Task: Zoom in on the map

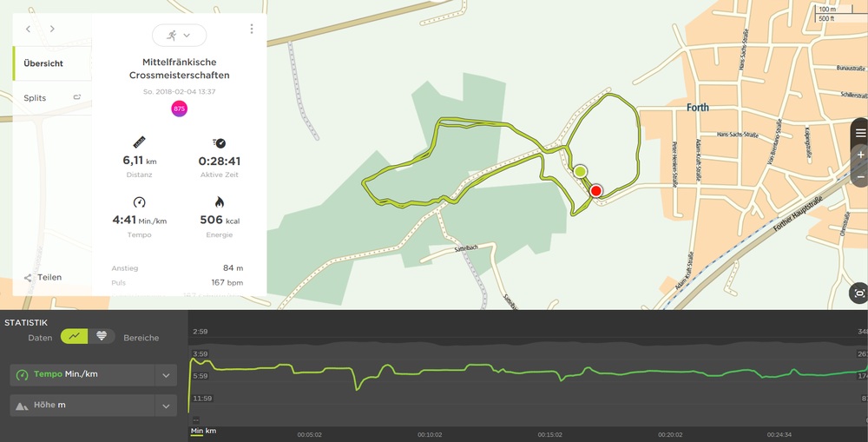Action: point(860,155)
